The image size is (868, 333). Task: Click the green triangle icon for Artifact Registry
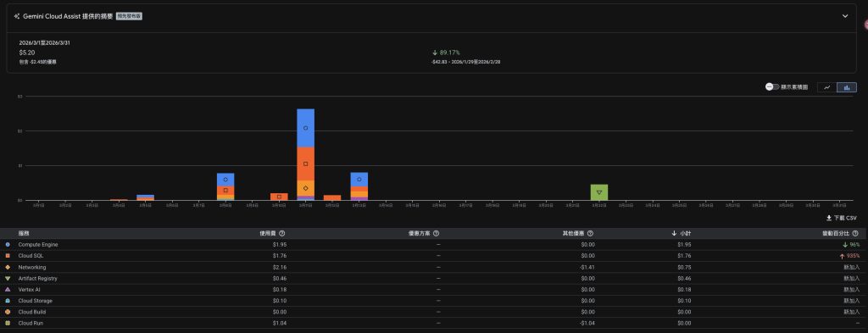(8, 278)
